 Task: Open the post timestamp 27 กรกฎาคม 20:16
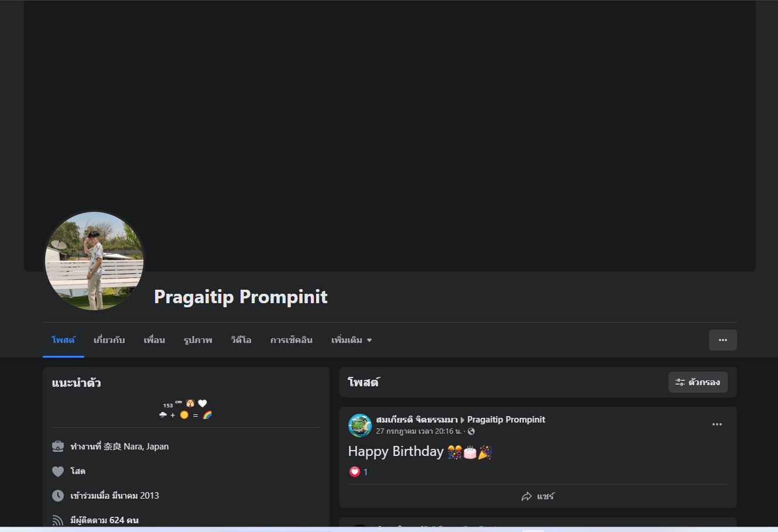pos(419,431)
